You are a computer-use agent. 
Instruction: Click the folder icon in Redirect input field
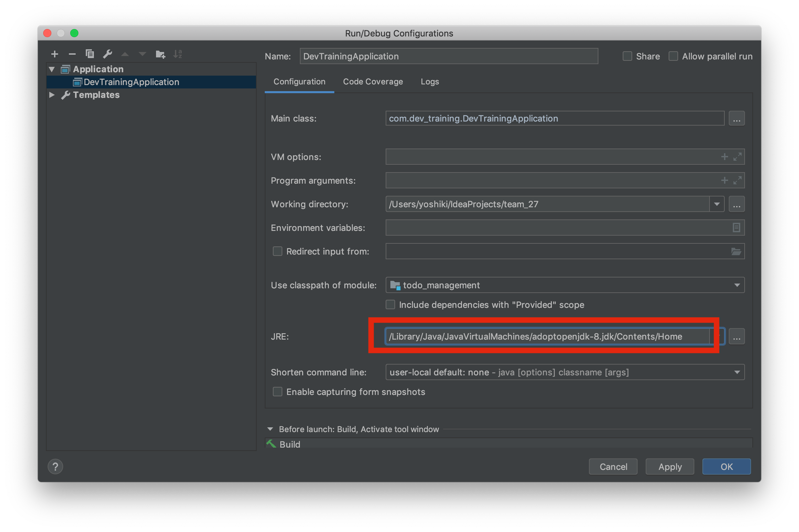pyautogui.click(x=736, y=251)
